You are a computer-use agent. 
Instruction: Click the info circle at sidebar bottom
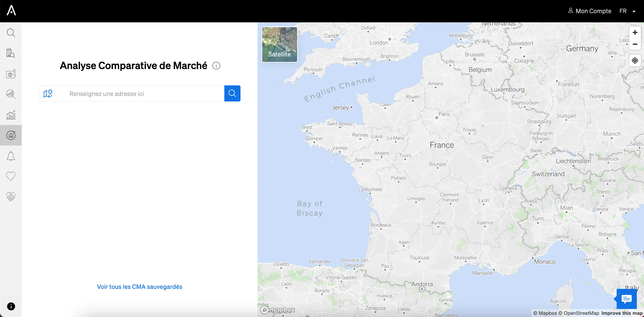pos(11,306)
